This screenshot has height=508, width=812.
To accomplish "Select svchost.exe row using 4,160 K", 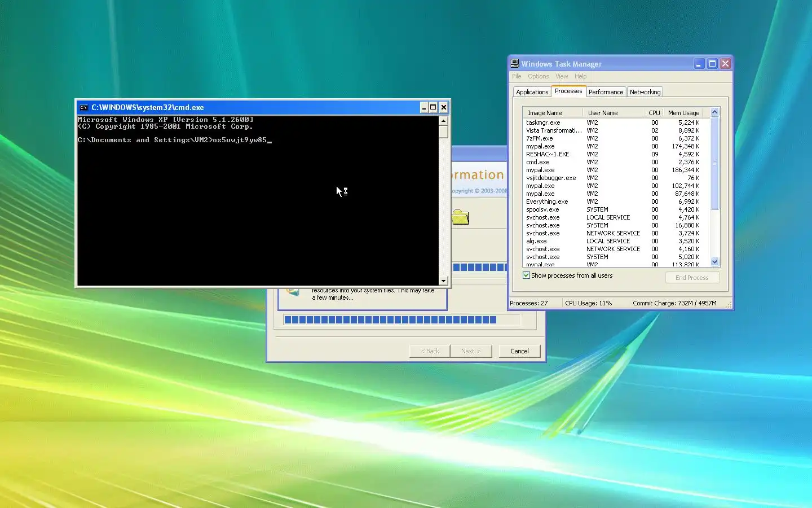I will tap(616, 249).
